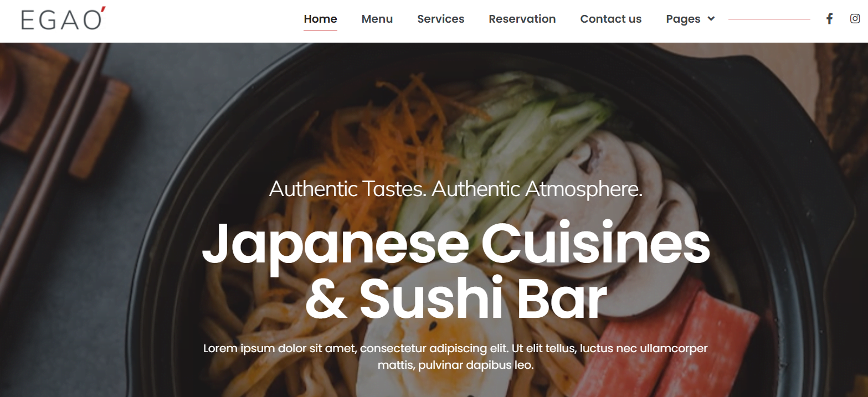Click the red accent mark on logo

103,12
